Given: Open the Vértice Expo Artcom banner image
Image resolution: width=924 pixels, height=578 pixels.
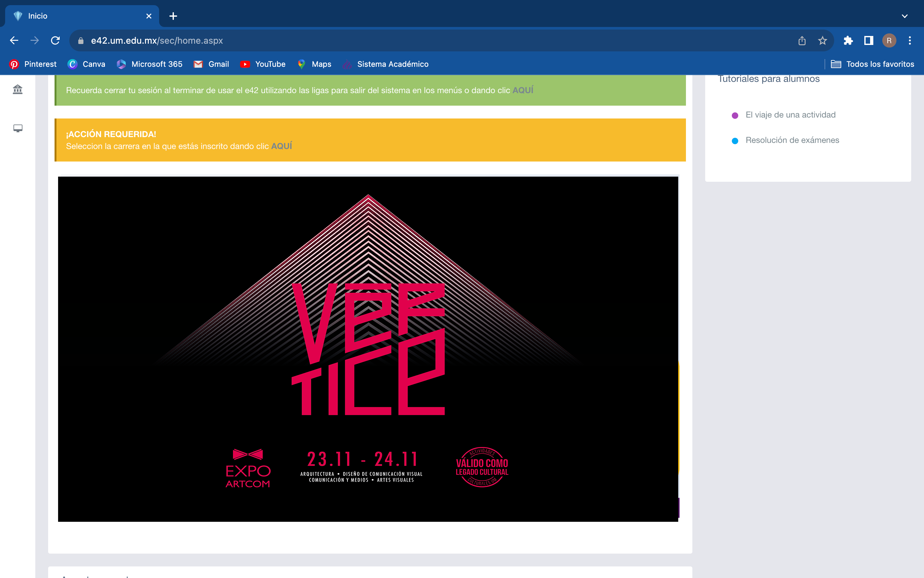Looking at the screenshot, I should pyautogui.click(x=368, y=349).
